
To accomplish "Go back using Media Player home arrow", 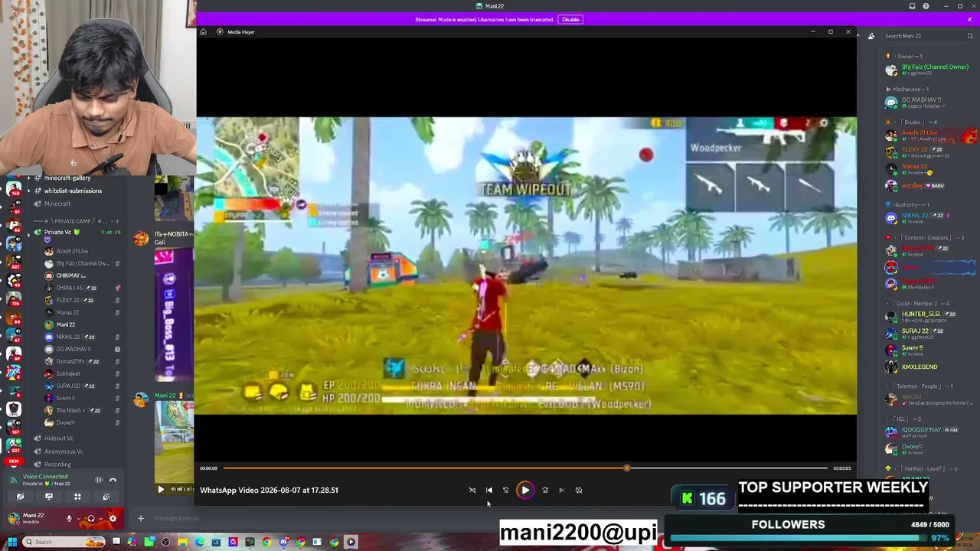I will 203,32.
